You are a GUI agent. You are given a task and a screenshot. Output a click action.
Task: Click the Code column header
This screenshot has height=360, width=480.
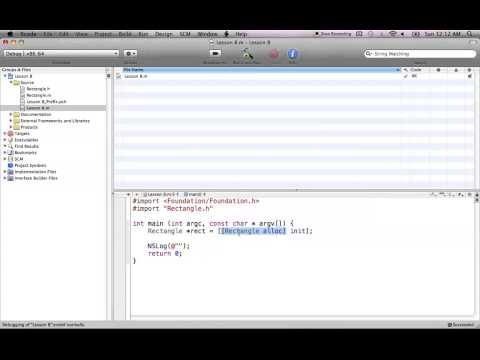(416, 70)
